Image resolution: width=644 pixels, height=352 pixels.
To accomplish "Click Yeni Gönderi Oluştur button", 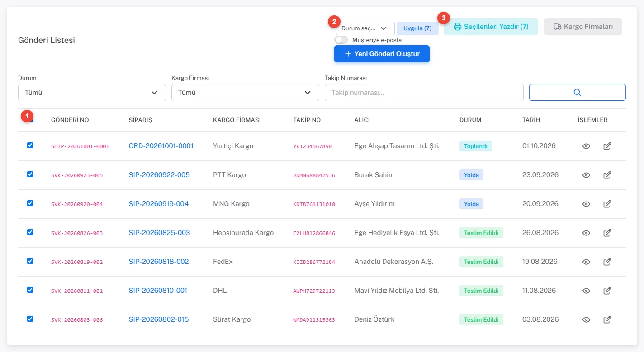I will pos(382,54).
